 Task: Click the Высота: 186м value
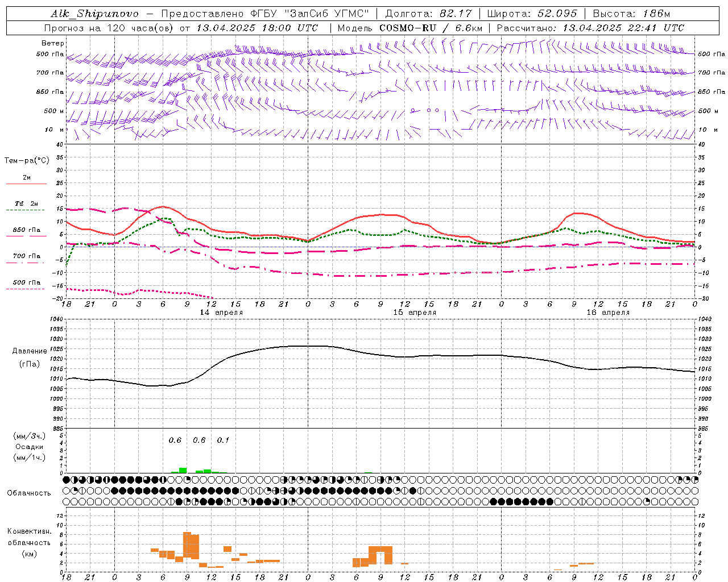point(631,14)
